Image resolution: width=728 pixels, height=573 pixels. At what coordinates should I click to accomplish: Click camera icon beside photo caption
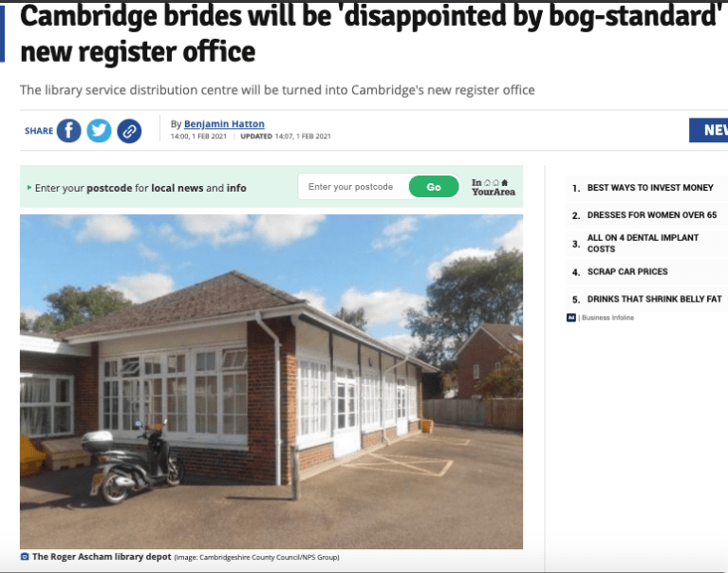click(x=25, y=556)
